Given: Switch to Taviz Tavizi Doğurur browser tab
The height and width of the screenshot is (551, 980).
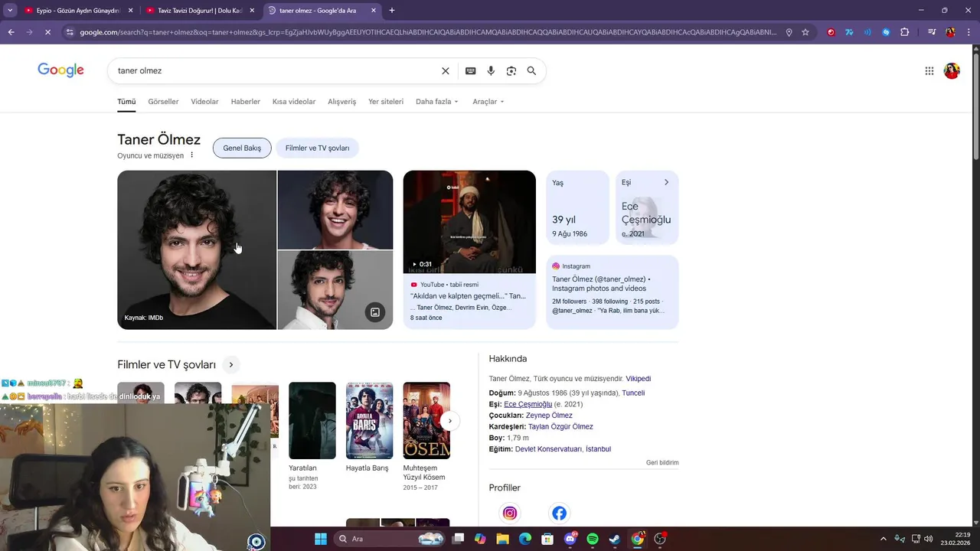Looking at the screenshot, I should 201,11.
